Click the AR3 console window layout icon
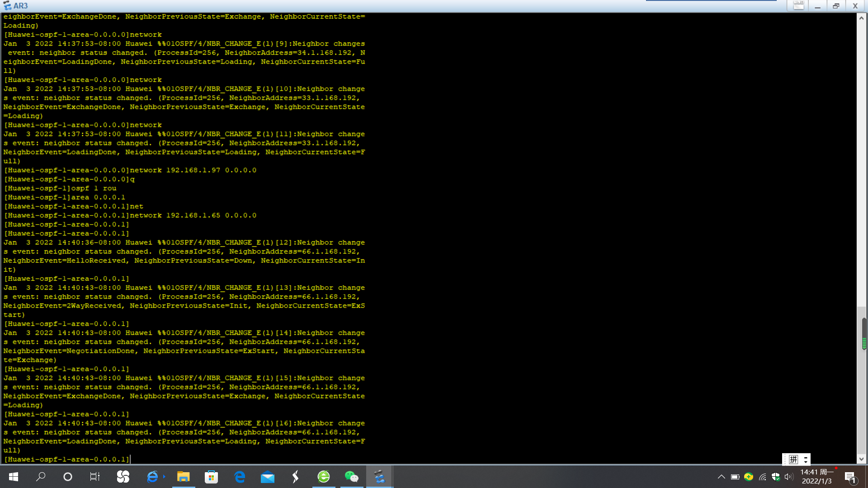The height and width of the screenshot is (488, 868). pos(798,6)
